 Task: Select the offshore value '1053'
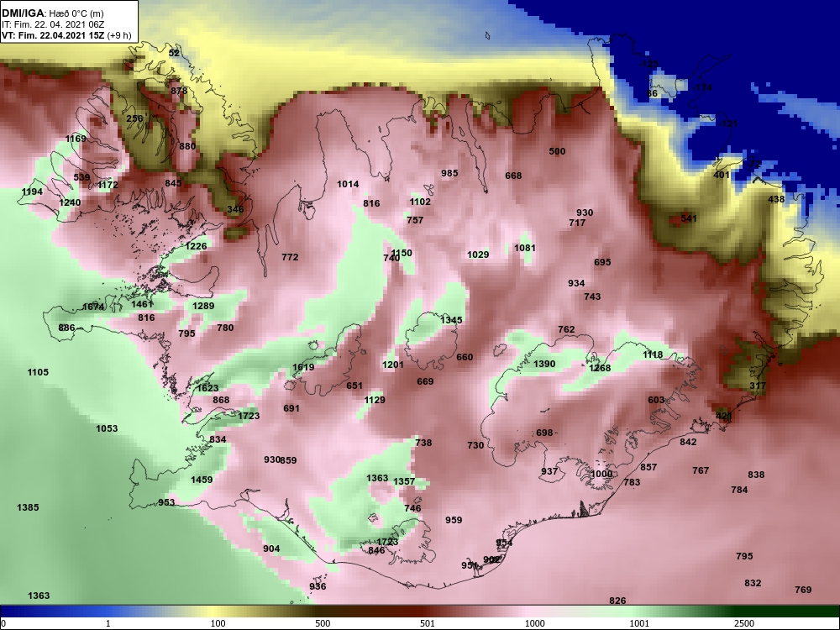point(107,428)
